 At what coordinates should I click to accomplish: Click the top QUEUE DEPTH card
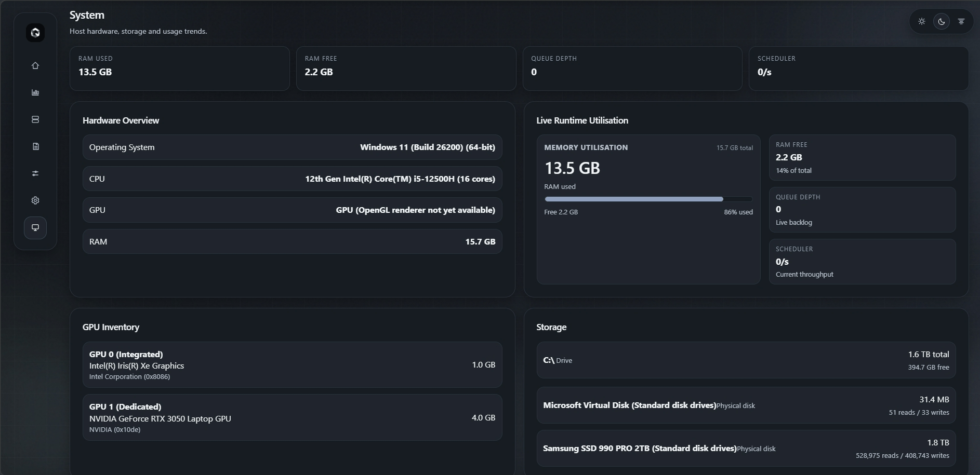tap(632, 69)
